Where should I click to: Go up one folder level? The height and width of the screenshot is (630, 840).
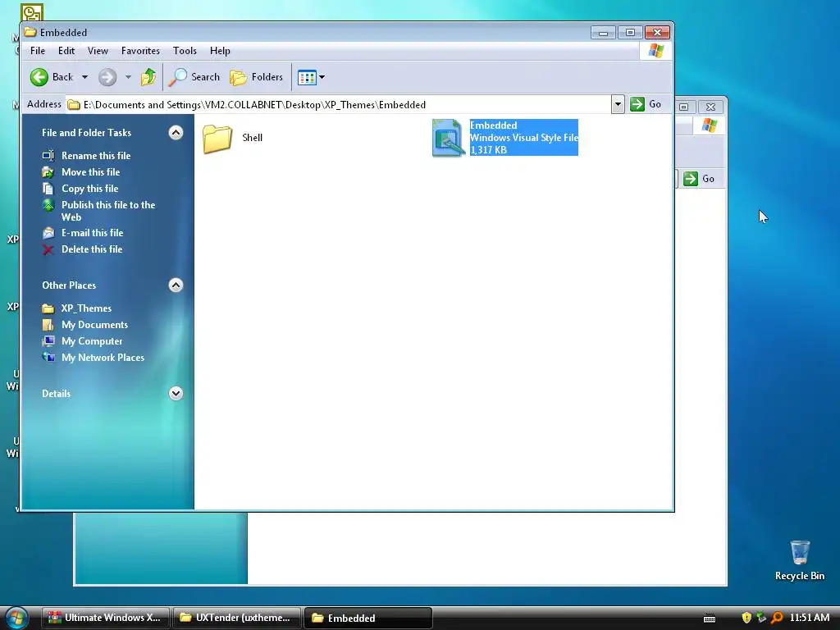[148, 77]
